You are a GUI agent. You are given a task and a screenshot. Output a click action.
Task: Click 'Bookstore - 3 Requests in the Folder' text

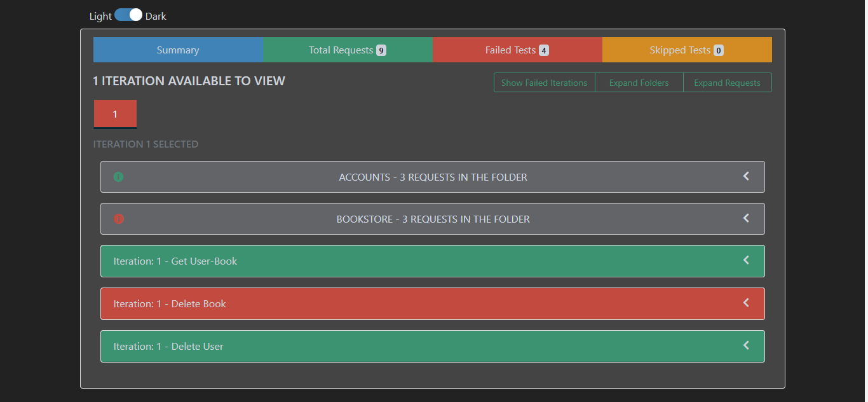433,219
